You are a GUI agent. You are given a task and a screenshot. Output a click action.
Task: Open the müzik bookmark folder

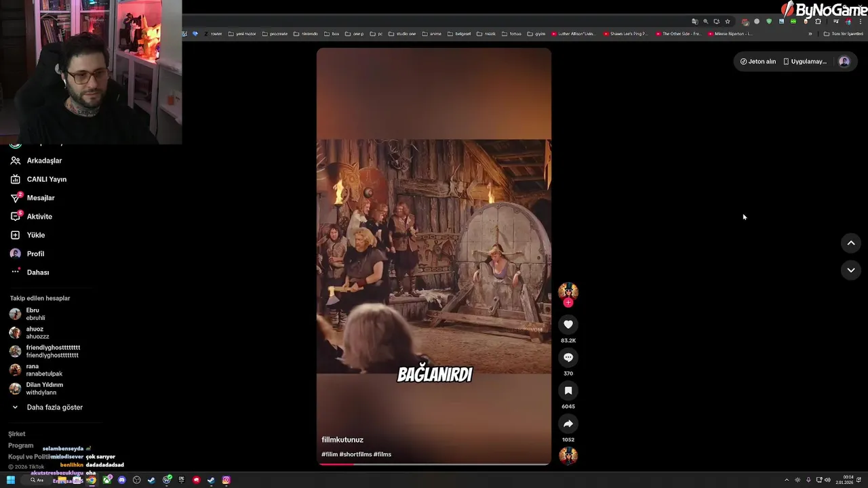coord(487,34)
